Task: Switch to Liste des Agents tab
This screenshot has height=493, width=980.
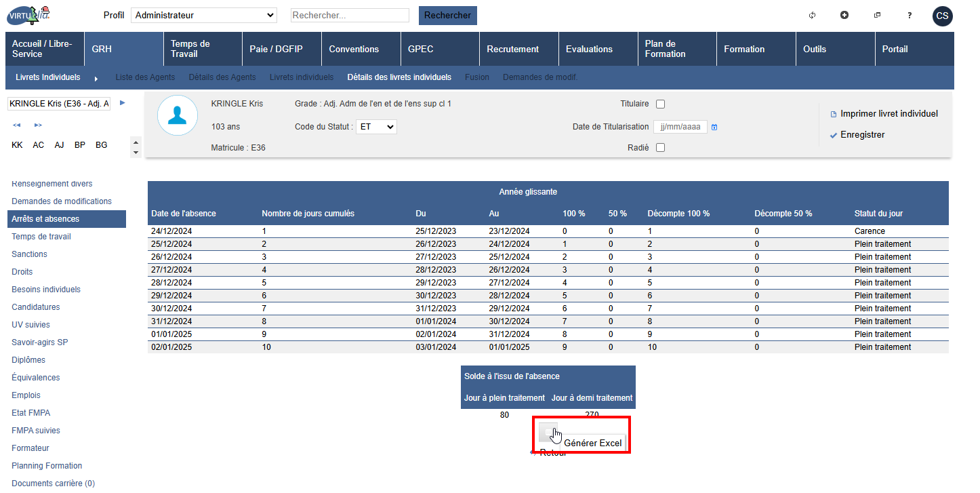Action: click(x=145, y=77)
